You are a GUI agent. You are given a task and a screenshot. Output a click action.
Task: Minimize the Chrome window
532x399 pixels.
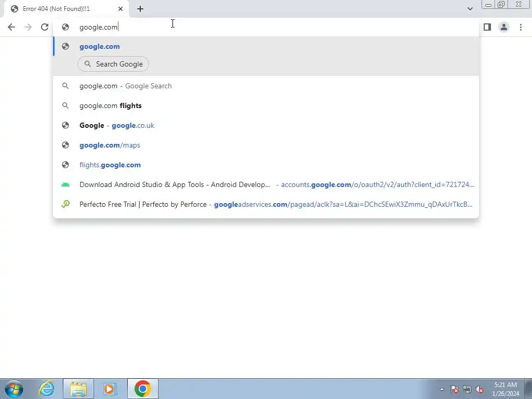click(488, 4)
